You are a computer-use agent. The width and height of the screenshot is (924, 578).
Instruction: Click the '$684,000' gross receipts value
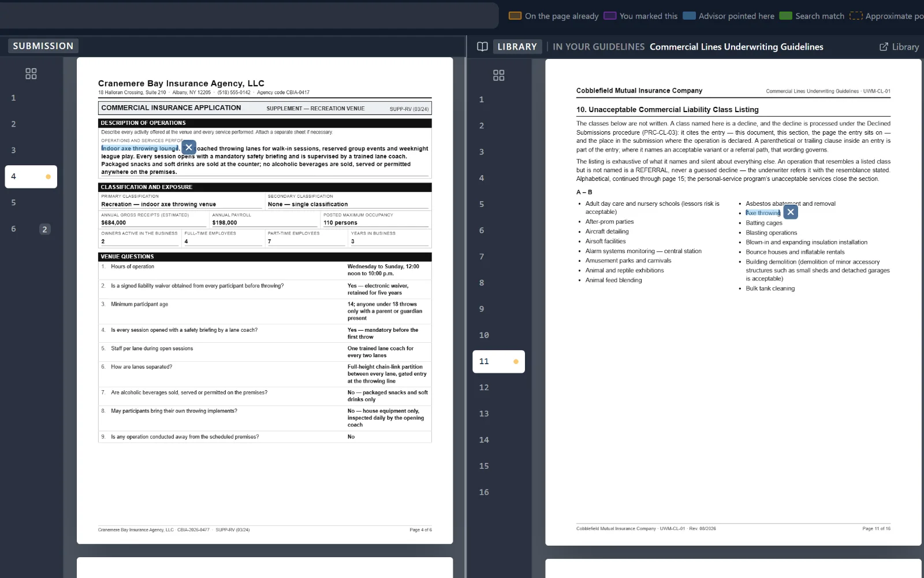pyautogui.click(x=113, y=223)
